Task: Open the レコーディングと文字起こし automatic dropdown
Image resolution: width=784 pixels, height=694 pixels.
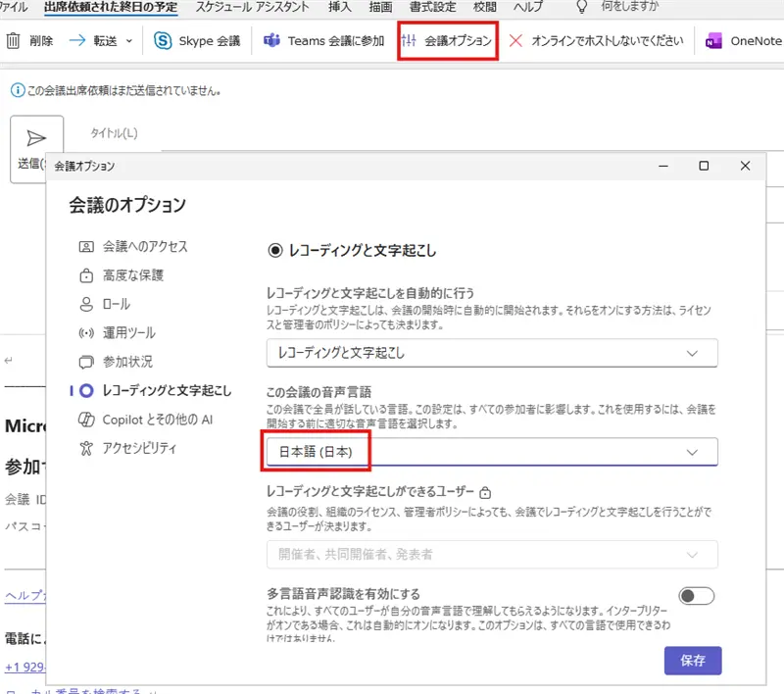Action: click(492, 353)
